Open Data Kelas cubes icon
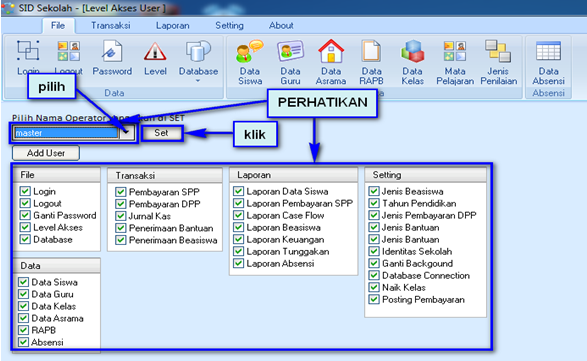The image size is (587, 361). coord(412,51)
